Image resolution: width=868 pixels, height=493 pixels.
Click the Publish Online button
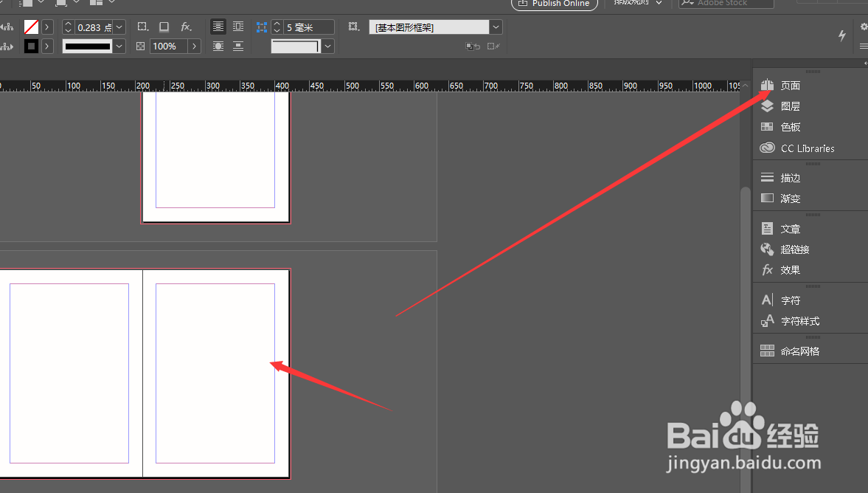[x=554, y=4]
